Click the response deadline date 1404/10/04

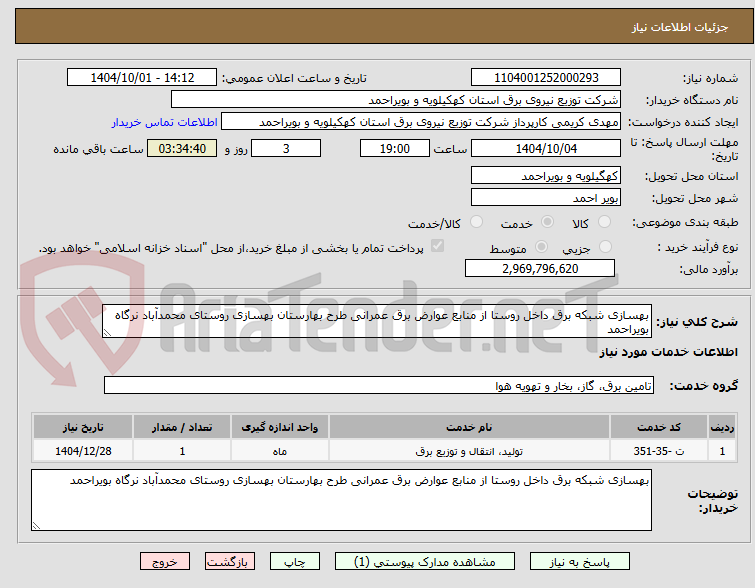pyautogui.click(x=546, y=148)
